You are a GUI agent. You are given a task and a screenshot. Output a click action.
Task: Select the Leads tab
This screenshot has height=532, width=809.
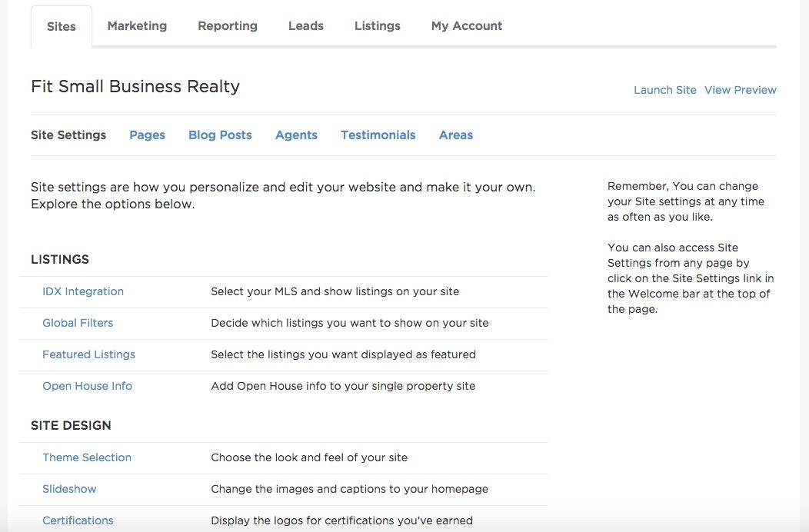[x=306, y=26]
